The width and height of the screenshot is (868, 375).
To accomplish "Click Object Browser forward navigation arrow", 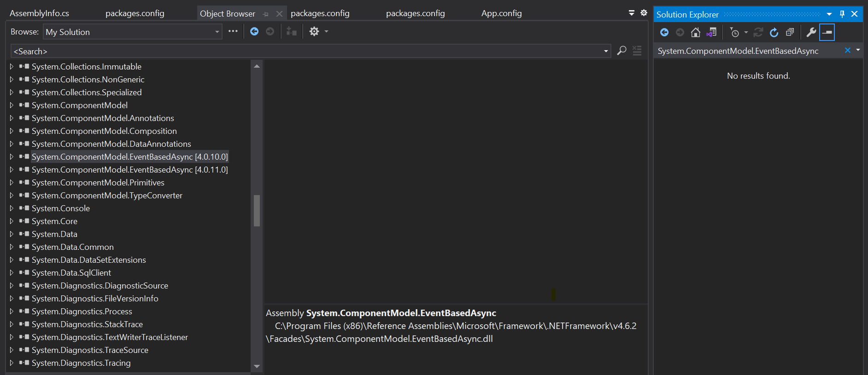I will click(x=270, y=31).
